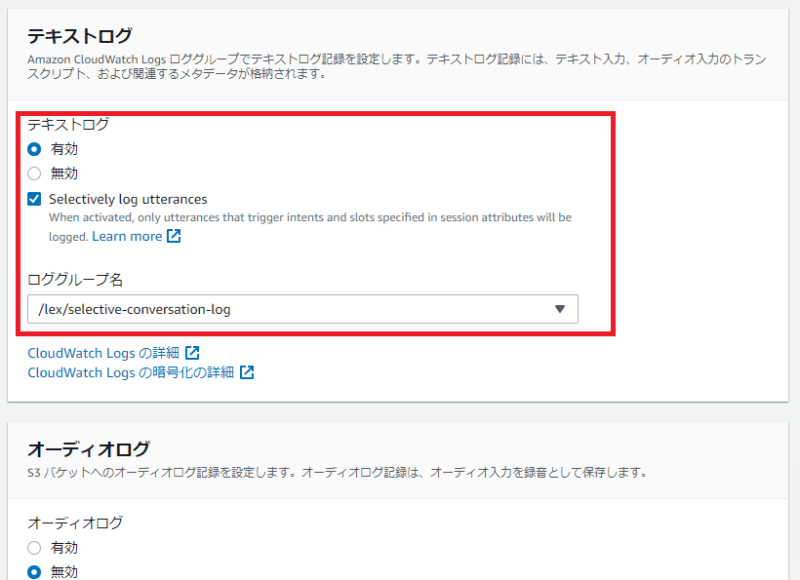800x580 pixels.
Task: Open the CloudWatch Logs の暗号化の詳細 link
Action: click(x=128, y=371)
